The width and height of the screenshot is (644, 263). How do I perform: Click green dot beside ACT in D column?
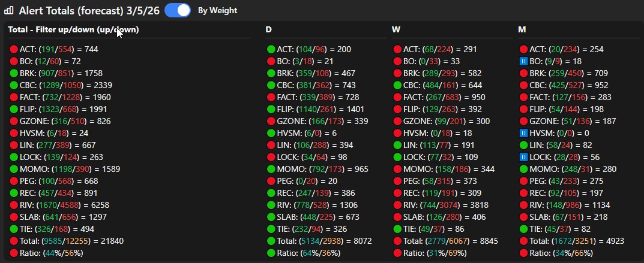tap(271, 50)
